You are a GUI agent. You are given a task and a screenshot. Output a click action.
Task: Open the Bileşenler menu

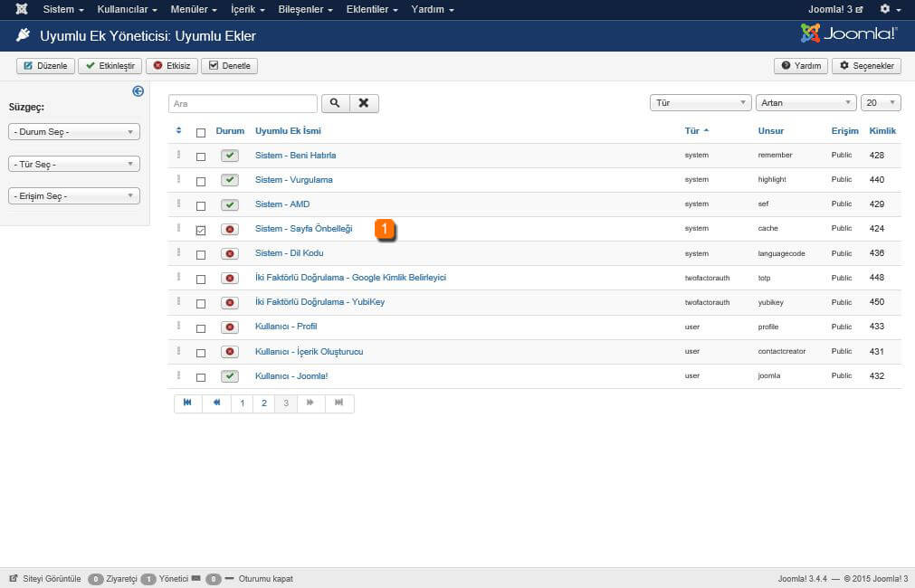(x=304, y=9)
